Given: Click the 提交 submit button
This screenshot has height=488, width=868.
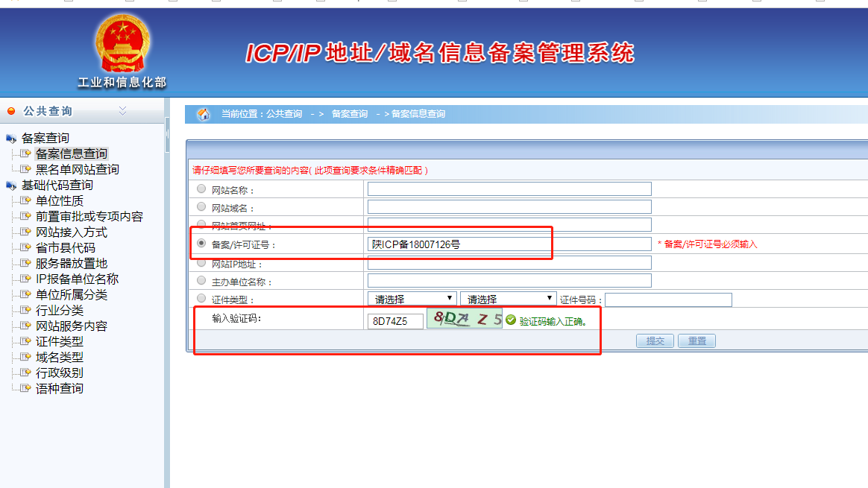Looking at the screenshot, I should (x=655, y=340).
